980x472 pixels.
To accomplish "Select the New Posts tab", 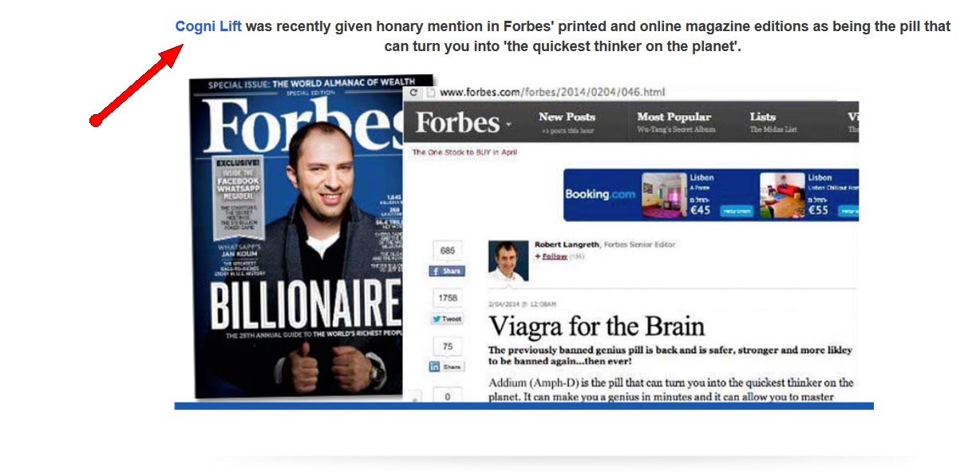I will pyautogui.click(x=567, y=117).
